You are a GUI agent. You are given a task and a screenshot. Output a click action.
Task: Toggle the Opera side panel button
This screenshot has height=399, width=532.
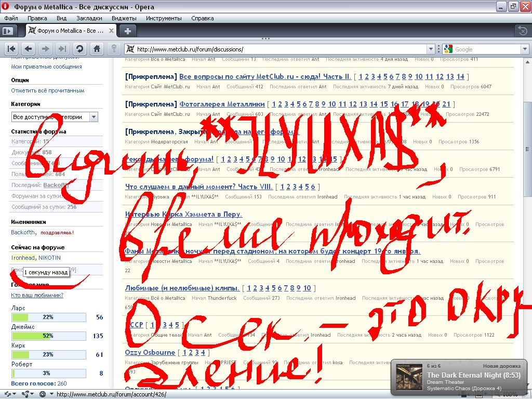click(x=8, y=31)
